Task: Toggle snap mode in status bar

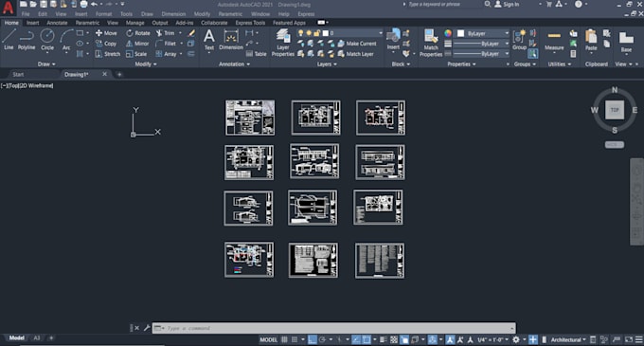Action: coord(295,339)
